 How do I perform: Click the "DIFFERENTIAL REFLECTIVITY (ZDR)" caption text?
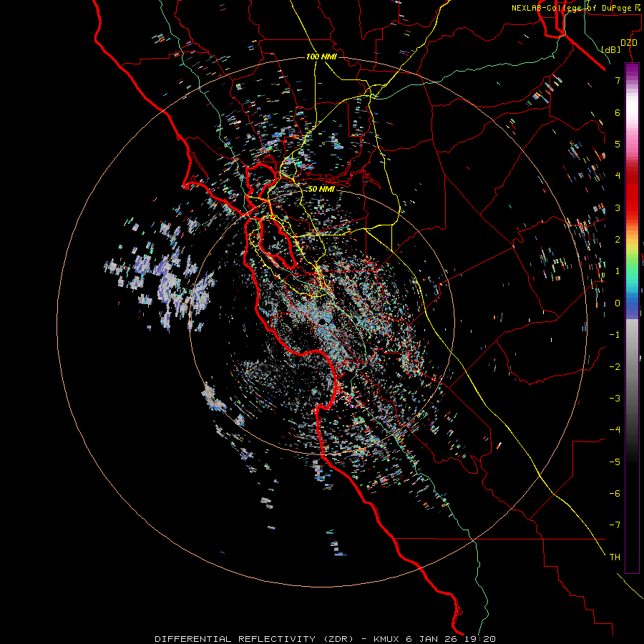coord(254,639)
